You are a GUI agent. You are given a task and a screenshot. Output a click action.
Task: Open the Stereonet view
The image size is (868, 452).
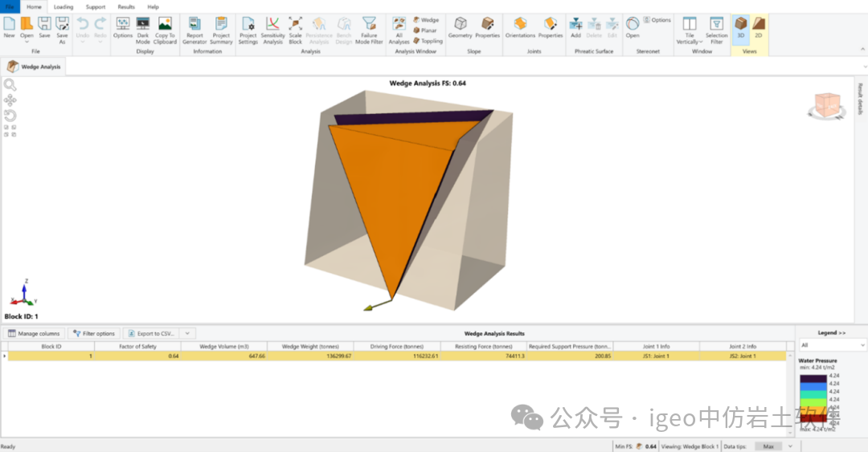point(633,27)
